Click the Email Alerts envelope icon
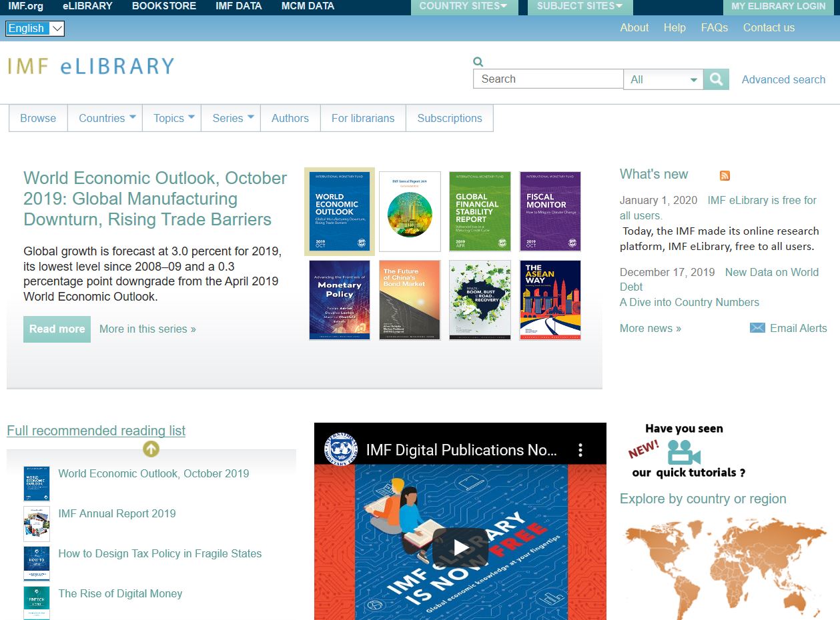This screenshot has height=620, width=840. (757, 328)
